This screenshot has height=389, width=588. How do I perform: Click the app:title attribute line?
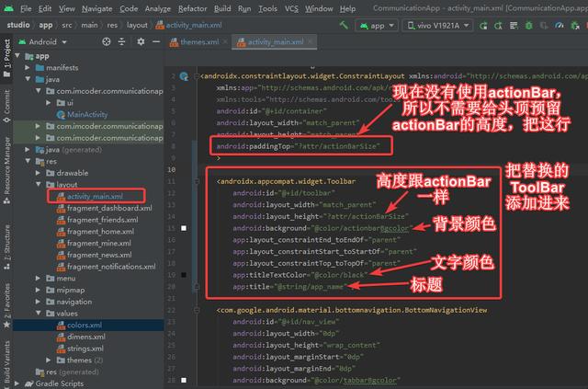tap(289, 287)
